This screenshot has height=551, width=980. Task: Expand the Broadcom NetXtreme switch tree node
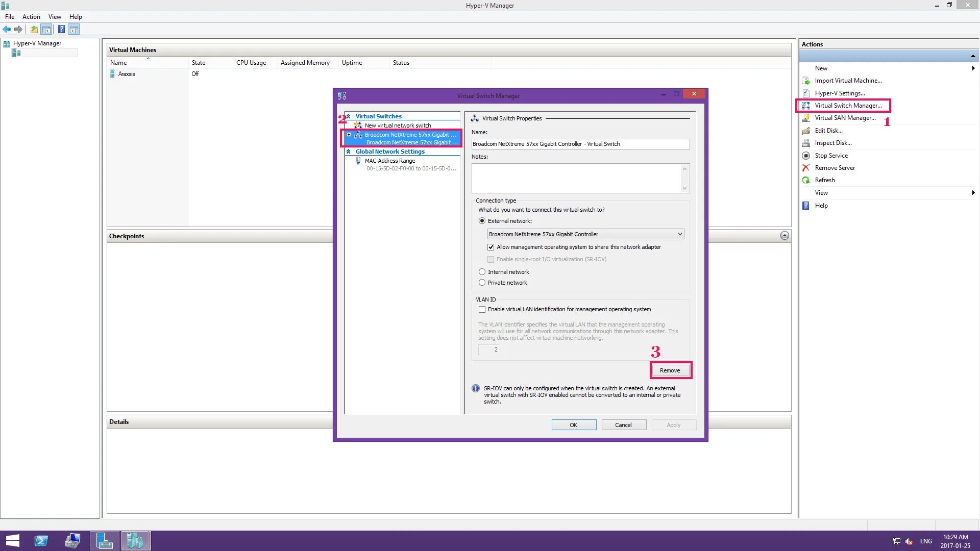coord(349,135)
